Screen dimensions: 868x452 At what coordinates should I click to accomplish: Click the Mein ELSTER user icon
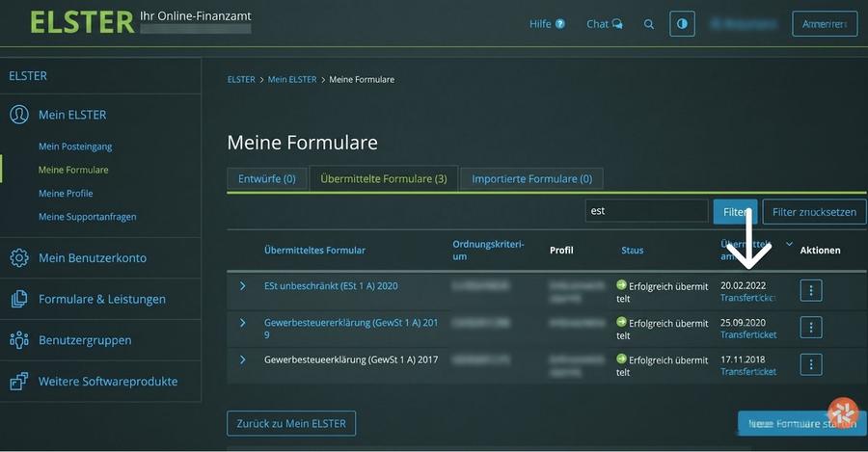pos(19,115)
